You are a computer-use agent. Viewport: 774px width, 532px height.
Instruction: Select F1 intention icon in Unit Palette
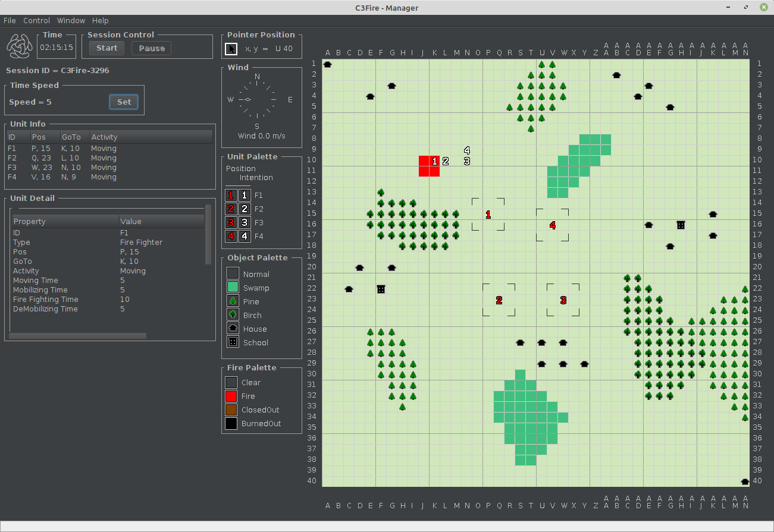coord(245,195)
